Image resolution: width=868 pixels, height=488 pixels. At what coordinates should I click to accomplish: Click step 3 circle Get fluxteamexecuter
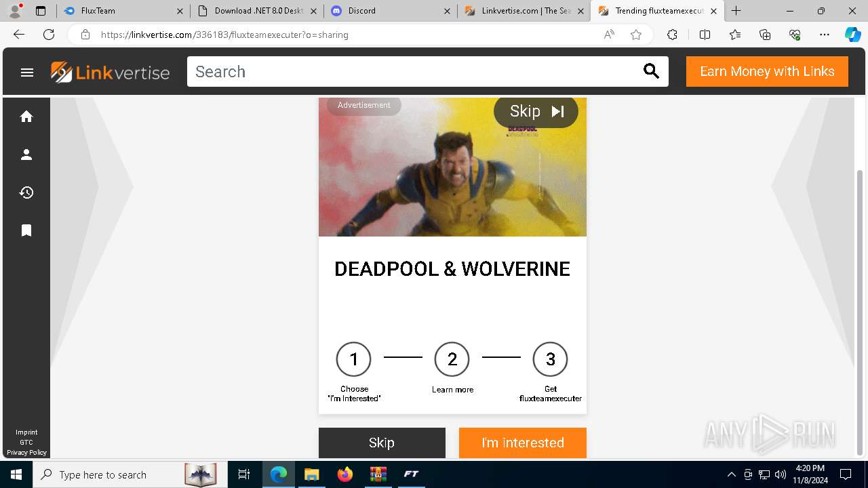coord(550,359)
